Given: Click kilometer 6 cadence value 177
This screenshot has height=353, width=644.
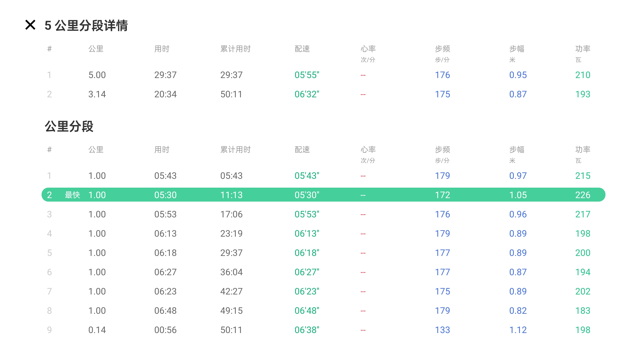Looking at the screenshot, I should tap(442, 272).
